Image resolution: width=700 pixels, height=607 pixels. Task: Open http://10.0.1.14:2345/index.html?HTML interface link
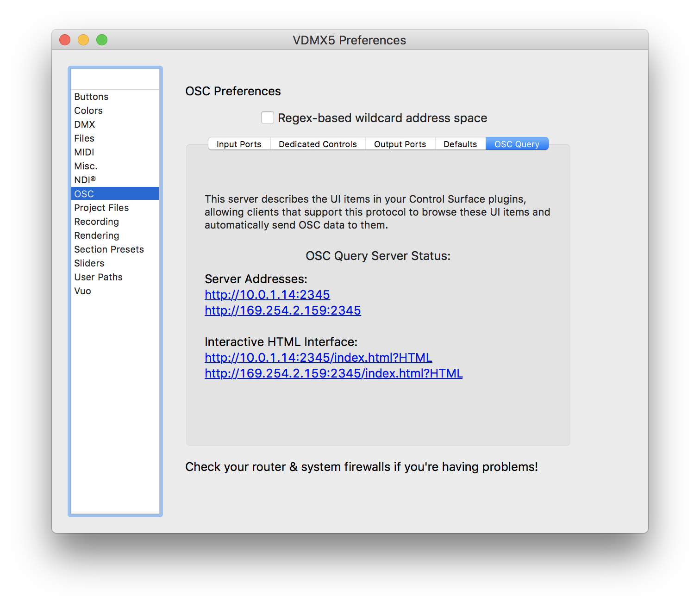coord(319,358)
